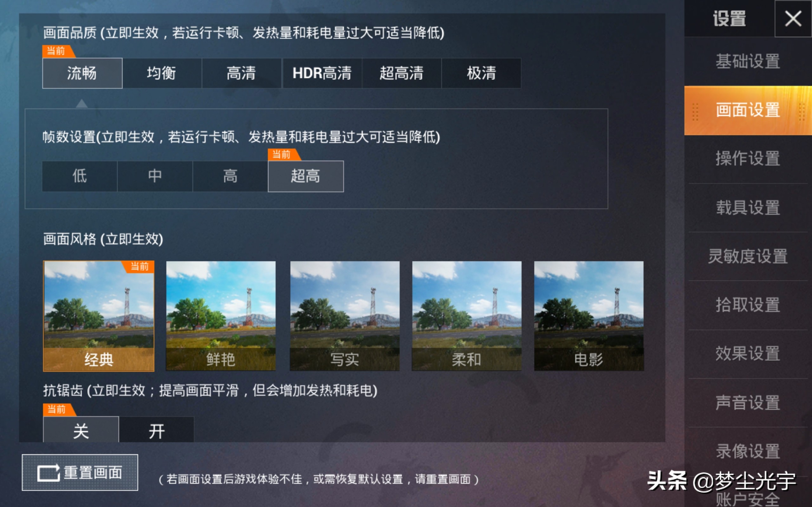
Task: Set frame rate to 中
Action: tap(155, 176)
